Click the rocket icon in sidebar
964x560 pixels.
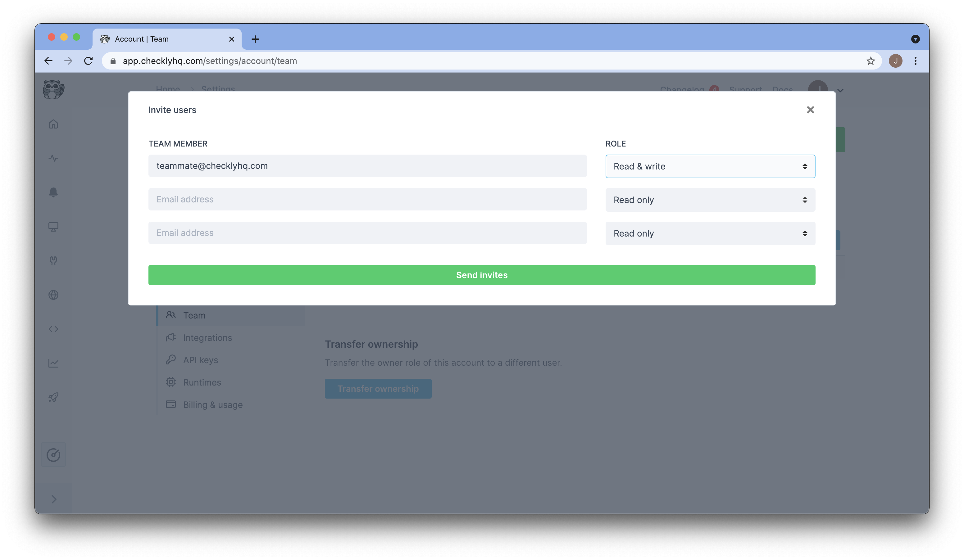pos(53,398)
